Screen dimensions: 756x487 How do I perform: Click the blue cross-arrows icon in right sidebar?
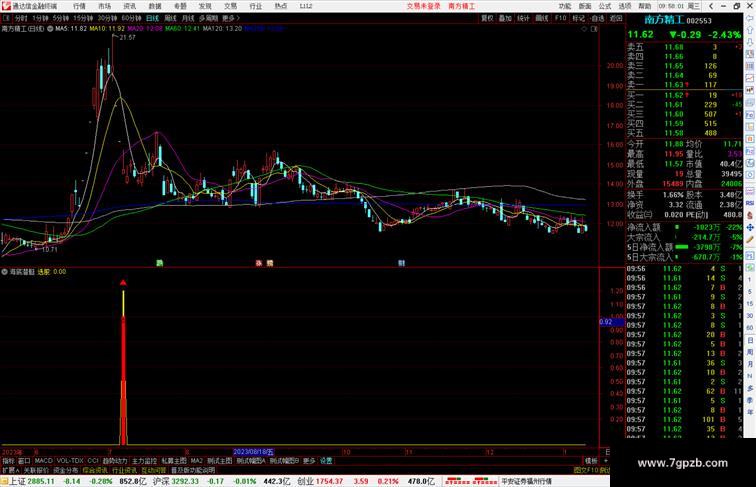pyautogui.click(x=750, y=227)
